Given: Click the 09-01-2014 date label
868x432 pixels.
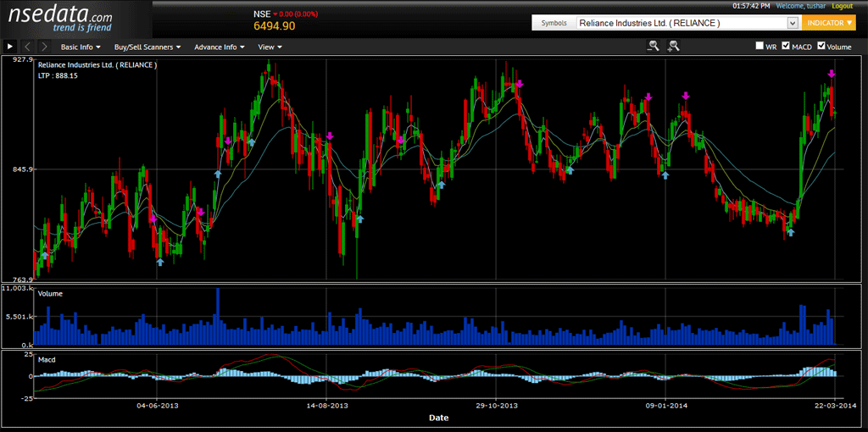Looking at the screenshot, I should 665,406.
